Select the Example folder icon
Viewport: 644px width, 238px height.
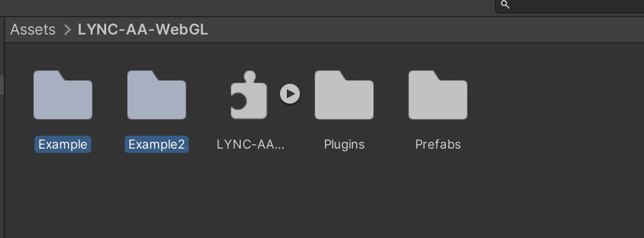click(x=63, y=95)
